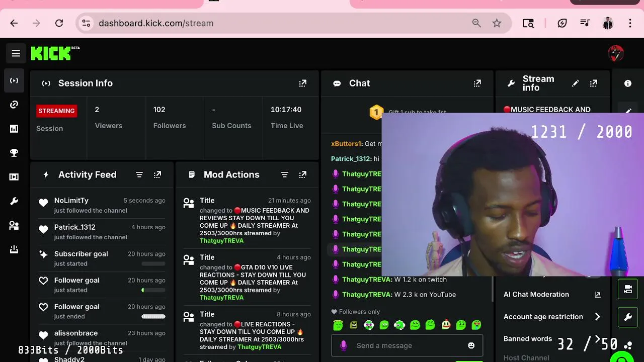Open NoLimitTy in Activity Feed
Image resolution: width=644 pixels, height=362 pixels.
tap(71, 201)
